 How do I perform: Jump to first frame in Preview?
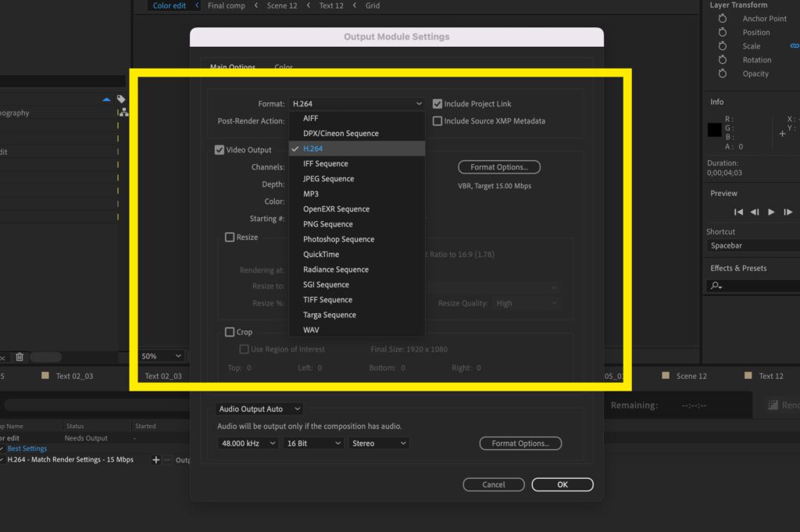click(x=738, y=212)
